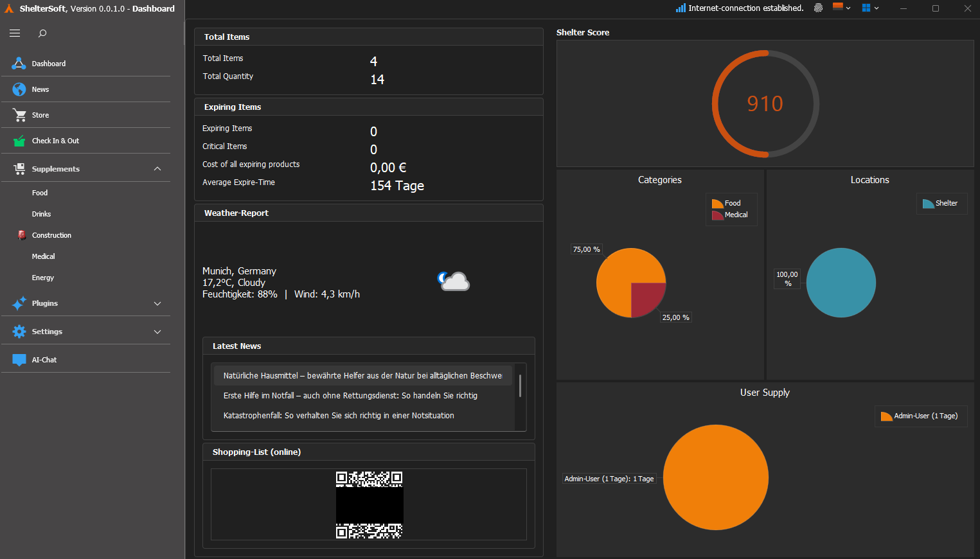The width and height of the screenshot is (980, 559).
Task: Open the 'Katastrophenfall' news headline
Action: coord(339,416)
